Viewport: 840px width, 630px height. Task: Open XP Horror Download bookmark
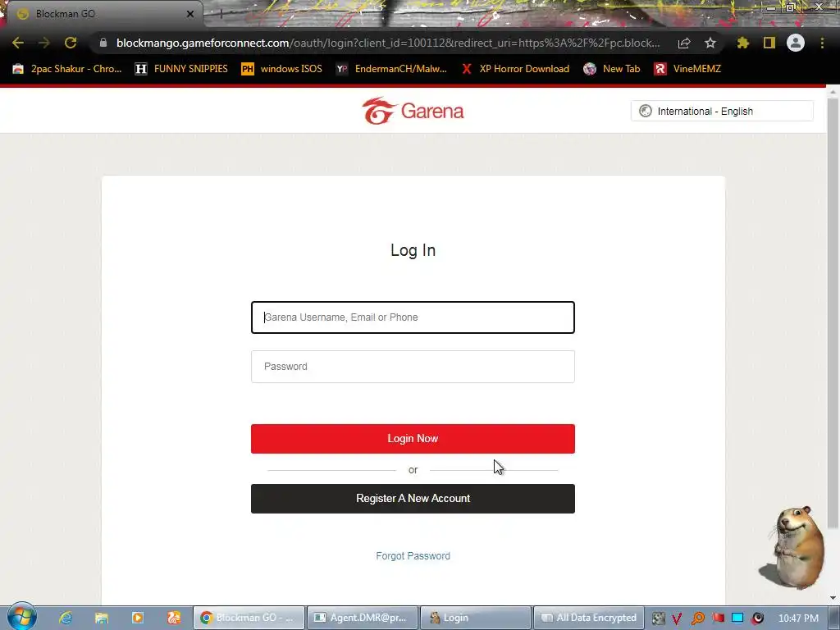(515, 69)
